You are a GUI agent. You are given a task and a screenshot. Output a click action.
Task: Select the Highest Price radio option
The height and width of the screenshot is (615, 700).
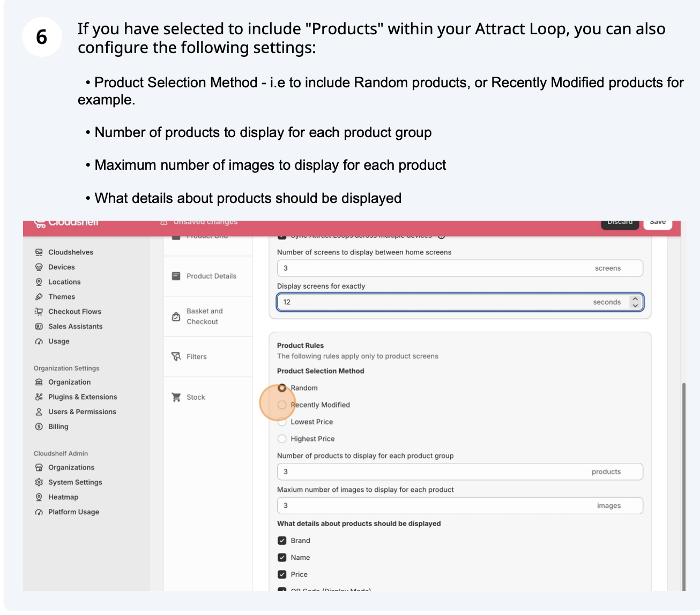click(282, 439)
